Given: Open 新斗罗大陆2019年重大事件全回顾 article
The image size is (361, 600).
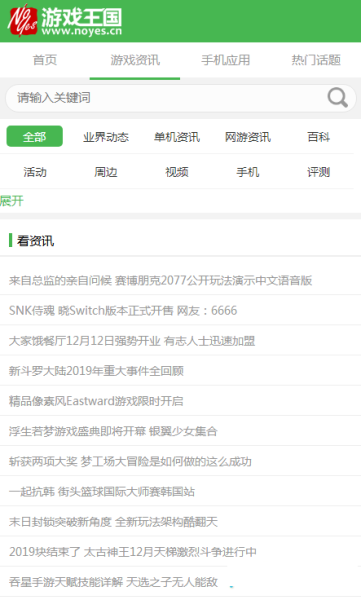Looking at the screenshot, I should tap(96, 371).
